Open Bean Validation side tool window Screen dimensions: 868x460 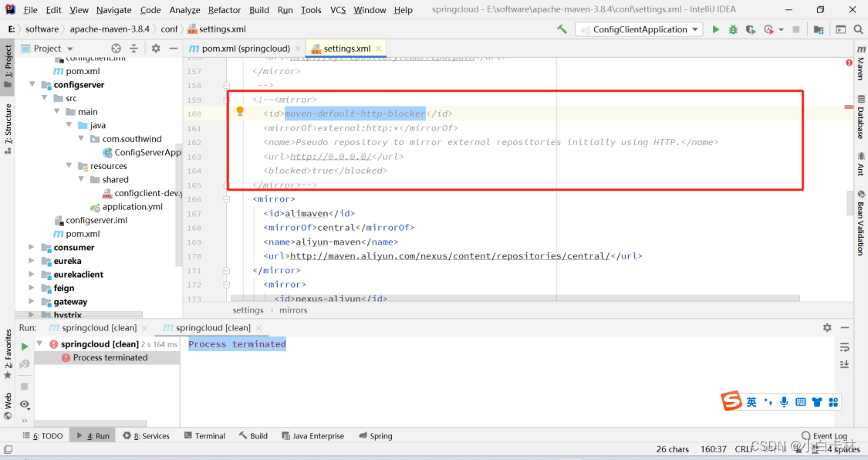coord(861,222)
